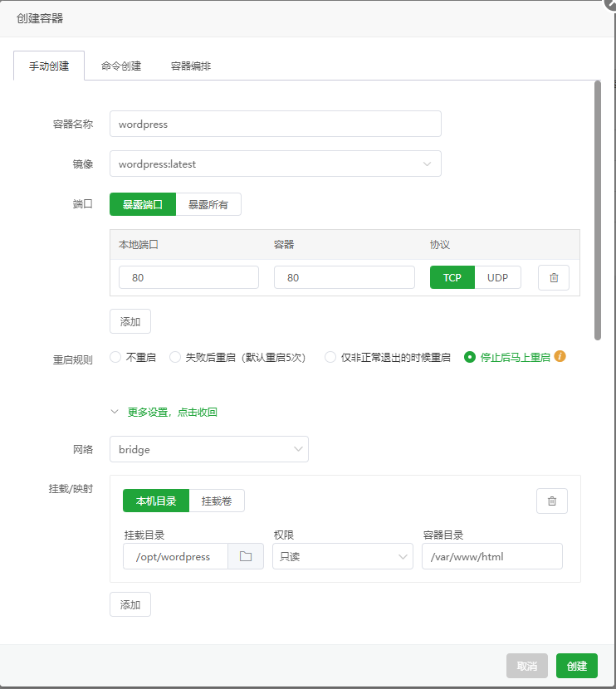Switch to 容器编排 tab
This screenshot has width=616, height=689.
pyautogui.click(x=191, y=66)
